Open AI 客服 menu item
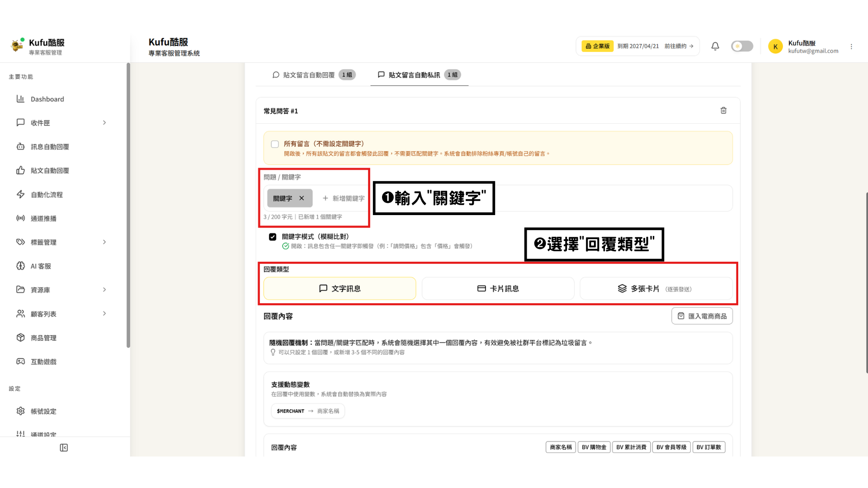The image size is (868, 488). coord(63,266)
